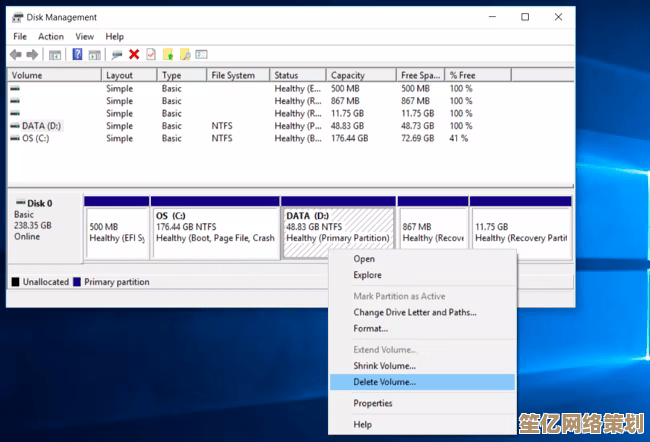Click the drive icon in the 11.75 GB volume row
Screen dimensions: 650x442
pos(15,113)
